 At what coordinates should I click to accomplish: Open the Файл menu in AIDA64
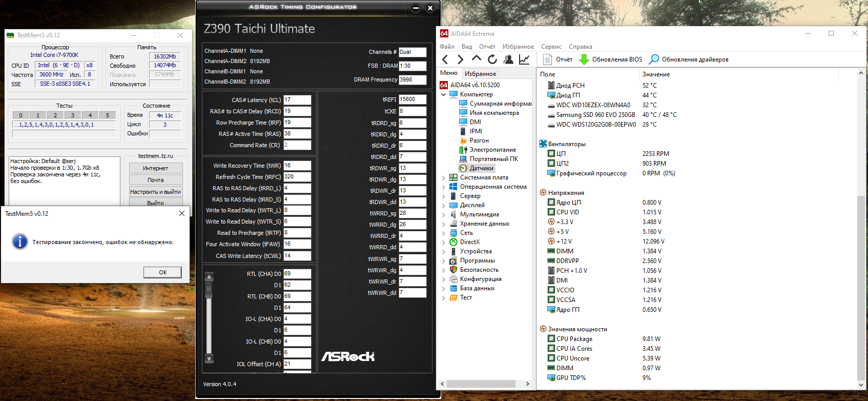447,47
